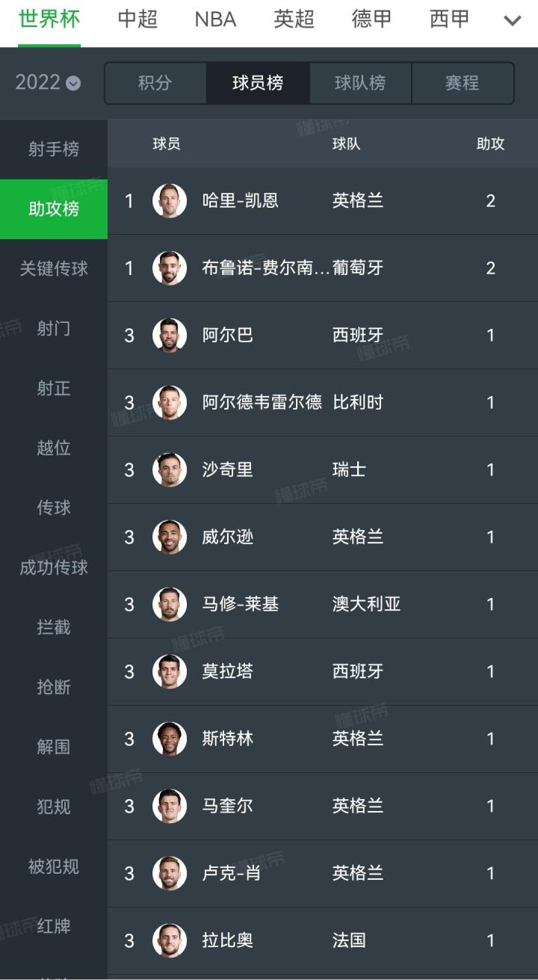Select 射手榜 in the sidebar
Screen dimensions: 538x980
pos(54,149)
